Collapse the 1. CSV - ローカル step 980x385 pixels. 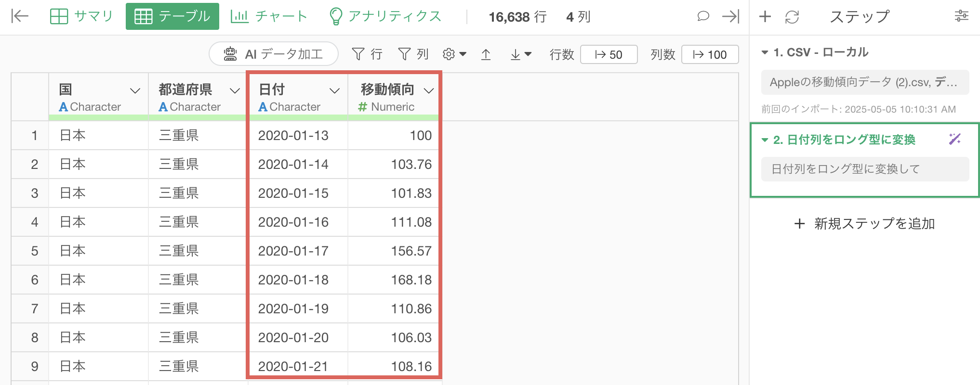(x=765, y=52)
